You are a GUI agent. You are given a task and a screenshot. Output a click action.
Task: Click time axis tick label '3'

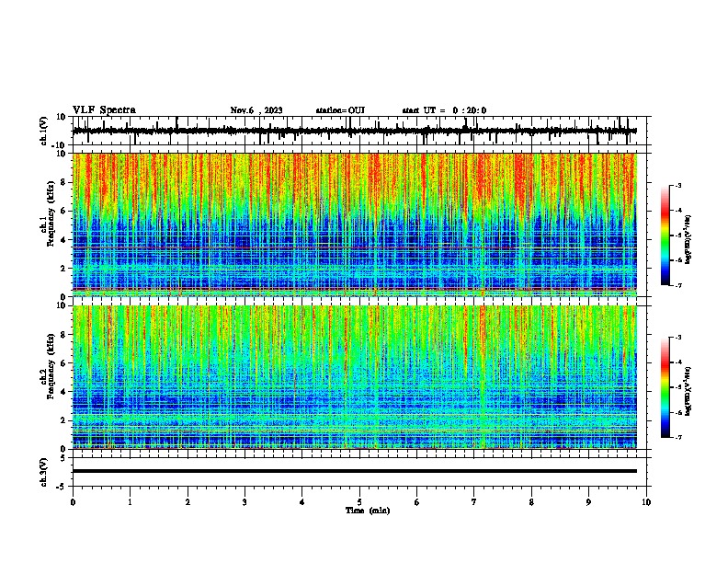pyautogui.click(x=245, y=502)
